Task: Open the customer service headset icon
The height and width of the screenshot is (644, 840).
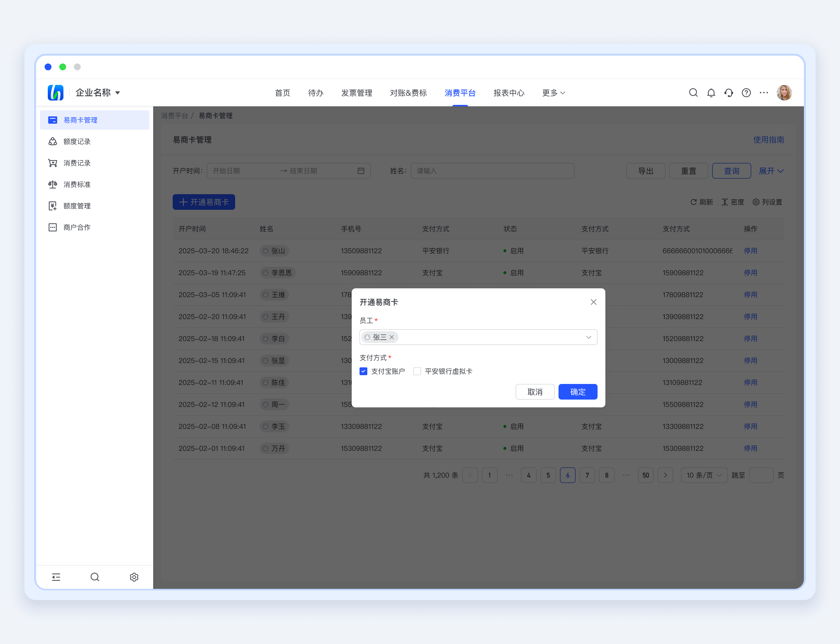Action: click(729, 93)
